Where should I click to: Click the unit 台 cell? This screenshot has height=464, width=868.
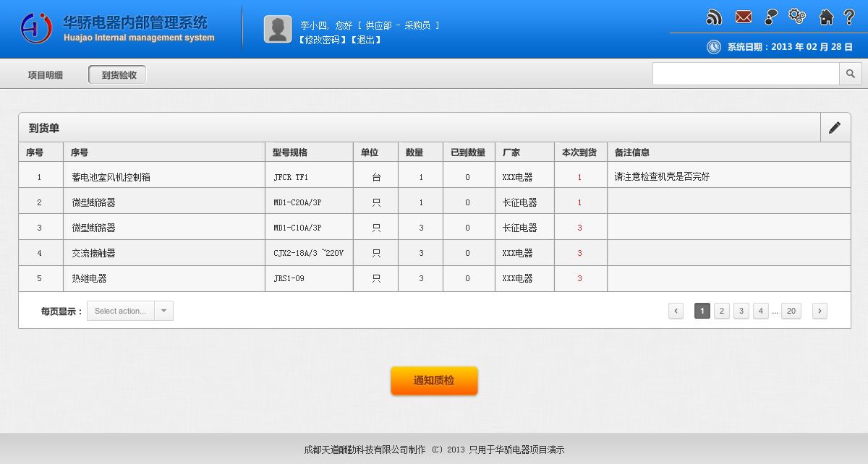click(375, 176)
